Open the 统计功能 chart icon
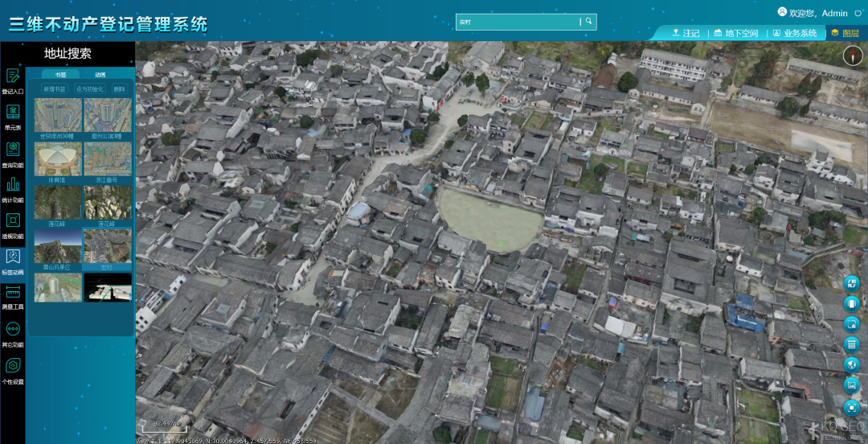The width and height of the screenshot is (868, 444). coord(13,184)
